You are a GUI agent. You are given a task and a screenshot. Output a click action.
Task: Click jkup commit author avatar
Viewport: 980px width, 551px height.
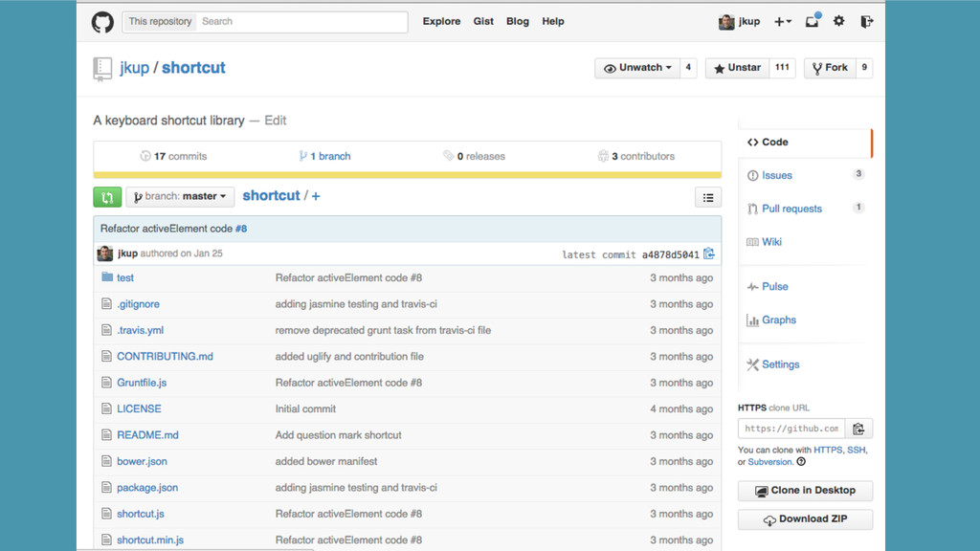(x=105, y=253)
